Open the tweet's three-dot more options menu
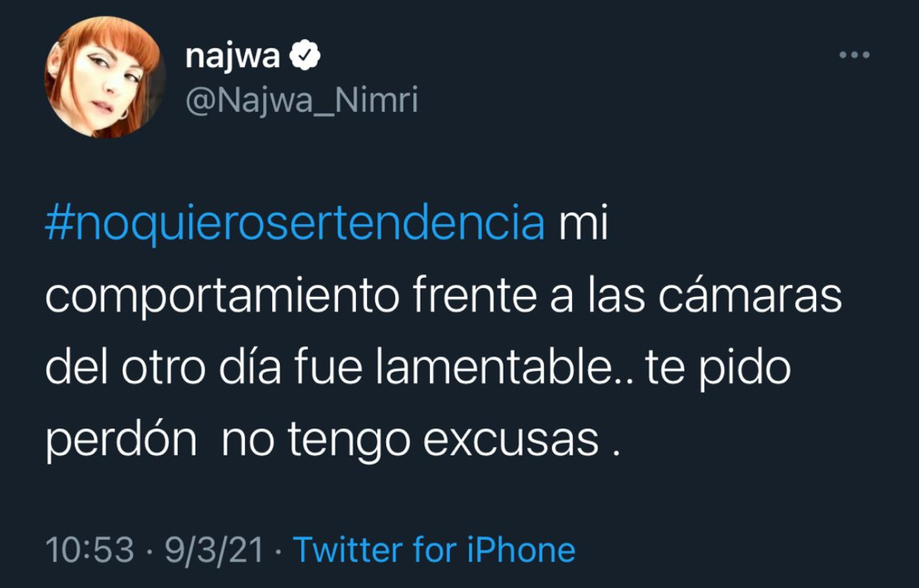 (855, 55)
